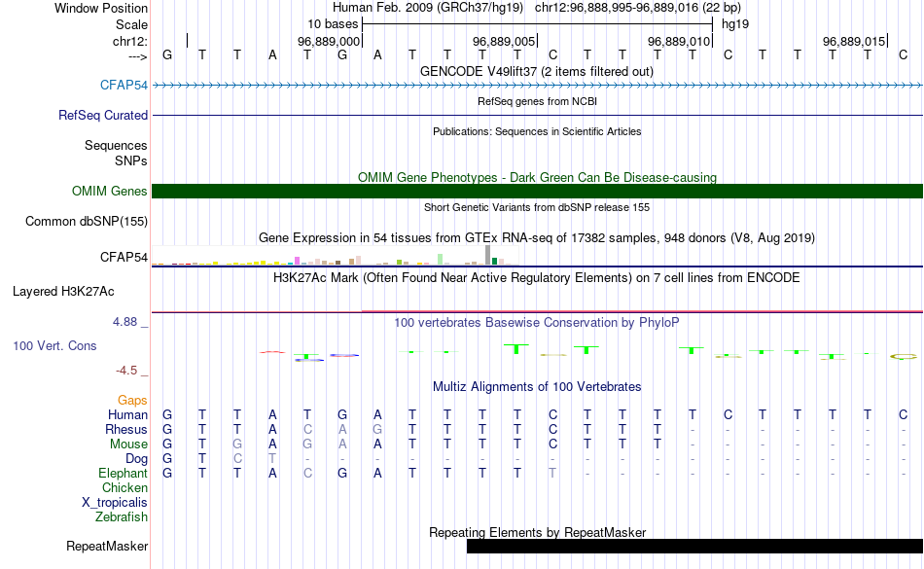Click Multiz Alignments of 100 Vertebrates title
The width and height of the screenshot is (924, 569).
tap(537, 386)
